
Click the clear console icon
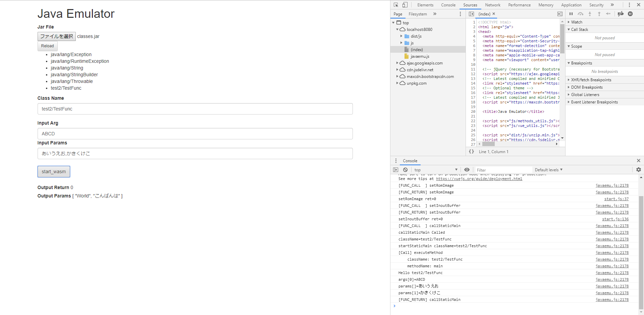point(406,170)
